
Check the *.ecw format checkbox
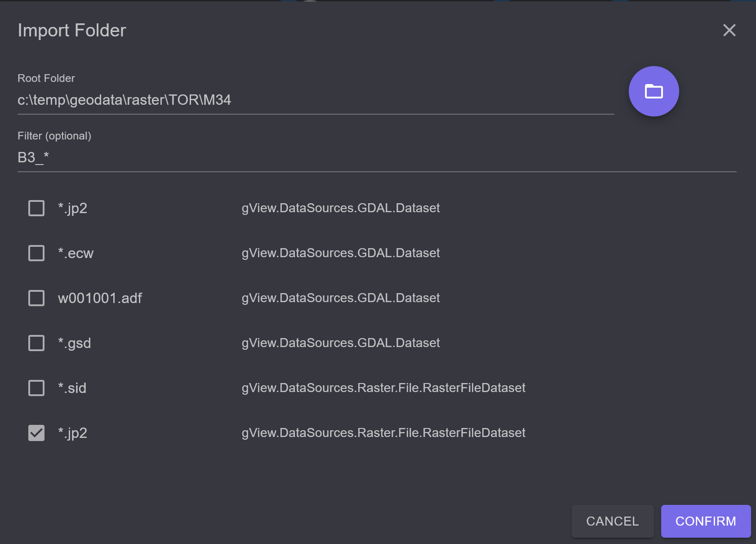click(36, 253)
